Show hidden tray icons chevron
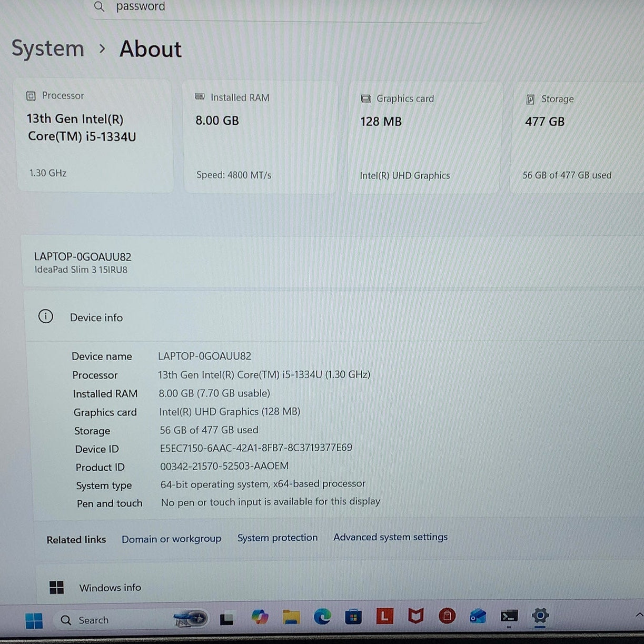 click(639, 615)
